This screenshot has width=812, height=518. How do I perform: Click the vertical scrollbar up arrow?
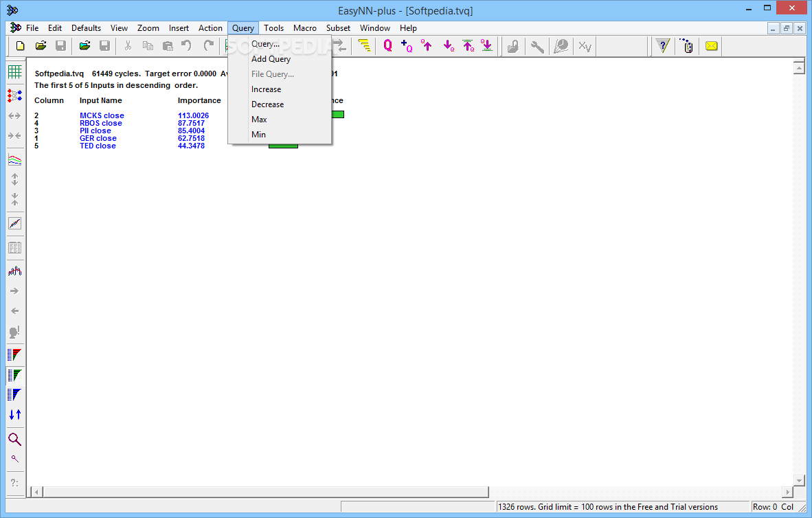pyautogui.click(x=799, y=67)
